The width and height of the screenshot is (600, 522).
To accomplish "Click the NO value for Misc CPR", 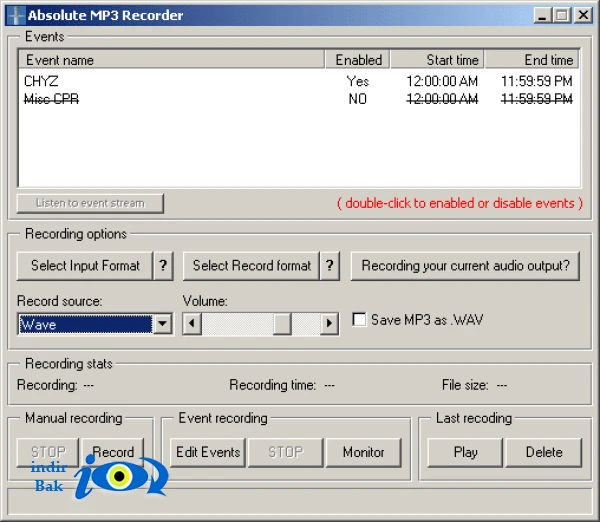I will pyautogui.click(x=358, y=99).
